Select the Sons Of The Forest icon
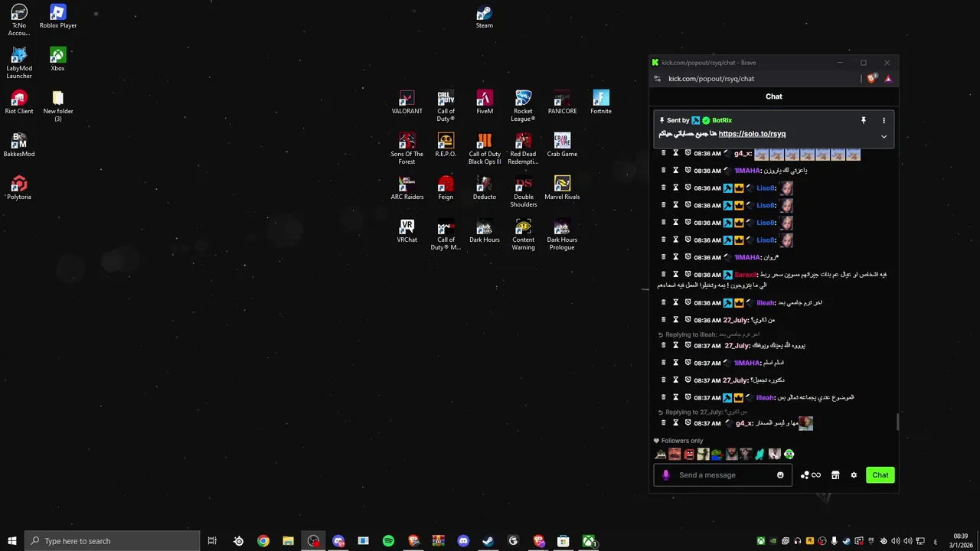The width and height of the screenshot is (980, 551). pos(407,148)
